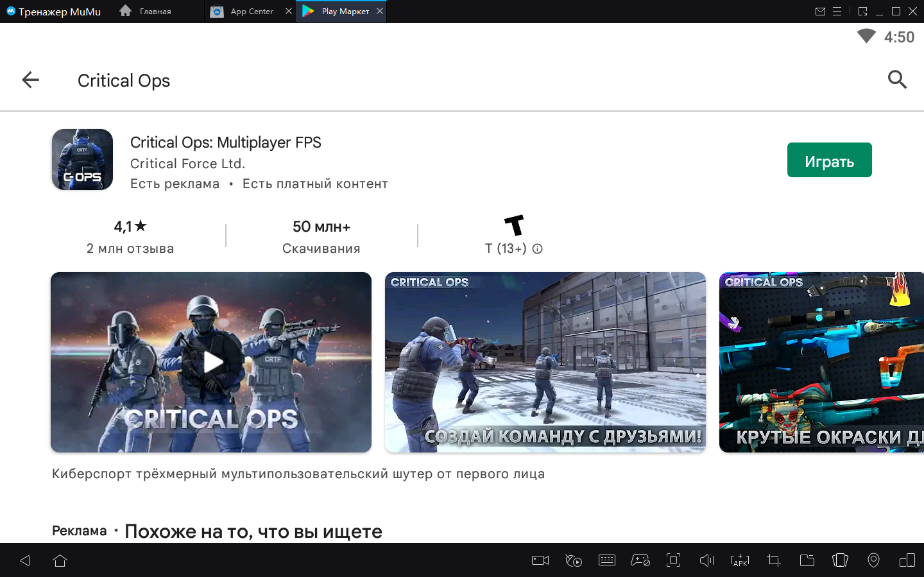Close the Play Маркет tab
This screenshot has height=577, width=924.
380,12
